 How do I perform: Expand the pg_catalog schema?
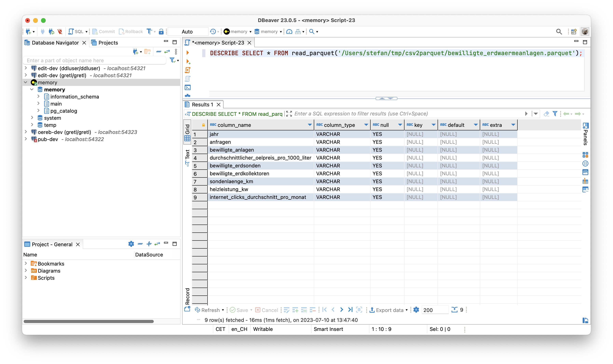(38, 111)
